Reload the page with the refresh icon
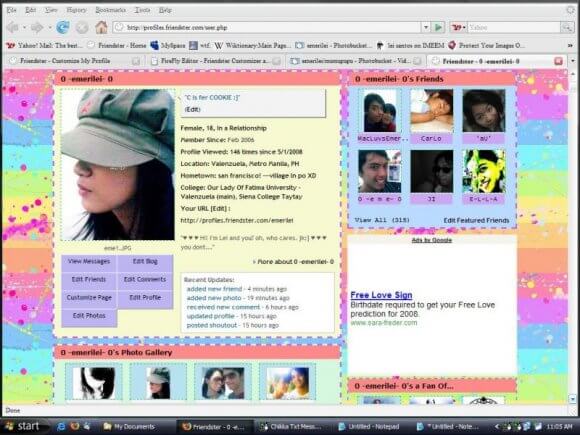 pos(63,27)
